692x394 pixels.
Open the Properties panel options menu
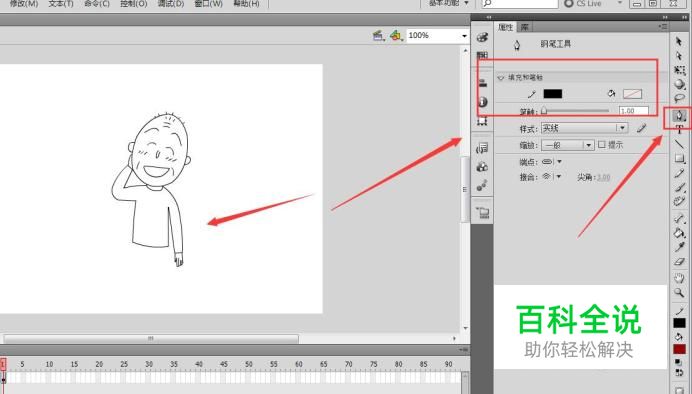[662, 27]
